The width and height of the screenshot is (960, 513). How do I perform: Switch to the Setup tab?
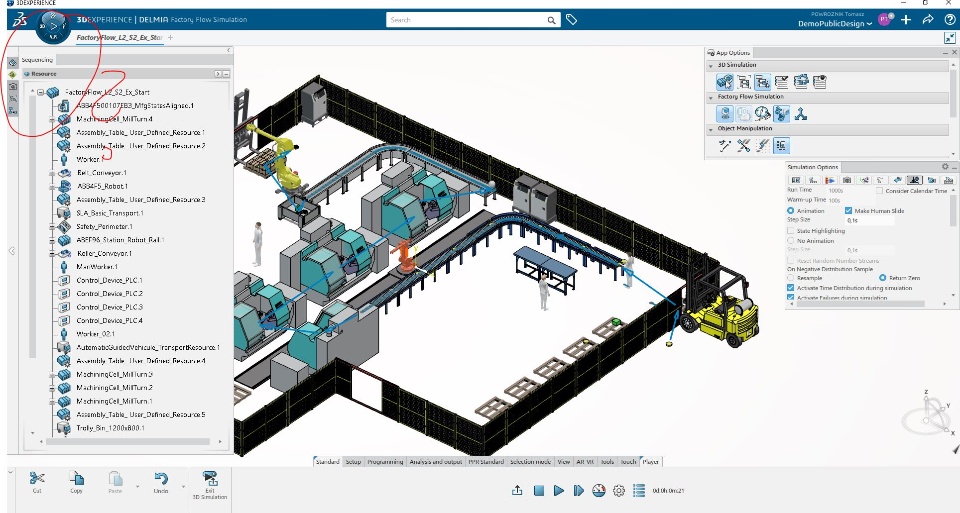pos(353,462)
